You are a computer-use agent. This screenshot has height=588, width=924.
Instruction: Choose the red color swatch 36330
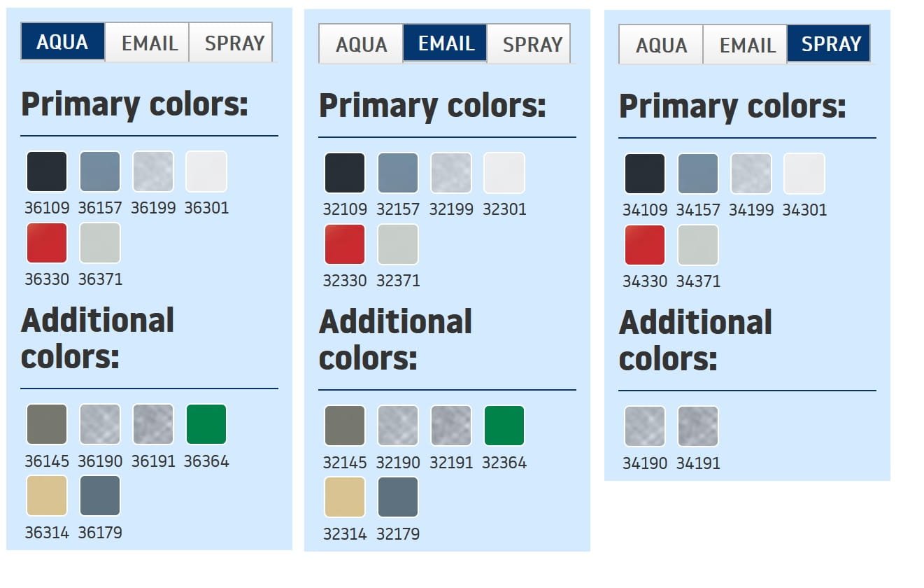pos(47,243)
